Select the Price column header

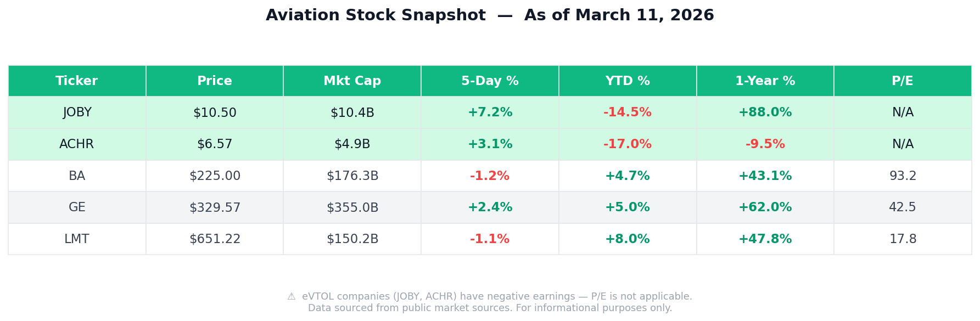(x=215, y=81)
